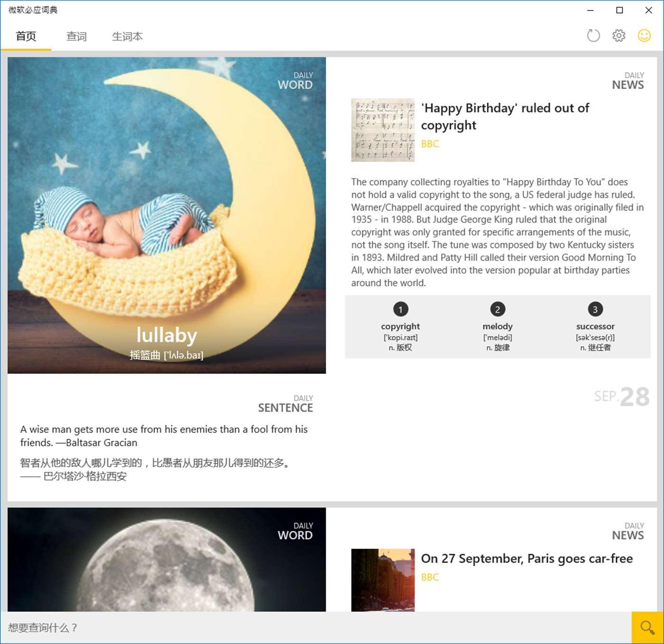Open the lullaby daily word image
The width and height of the screenshot is (664, 644).
[x=167, y=215]
